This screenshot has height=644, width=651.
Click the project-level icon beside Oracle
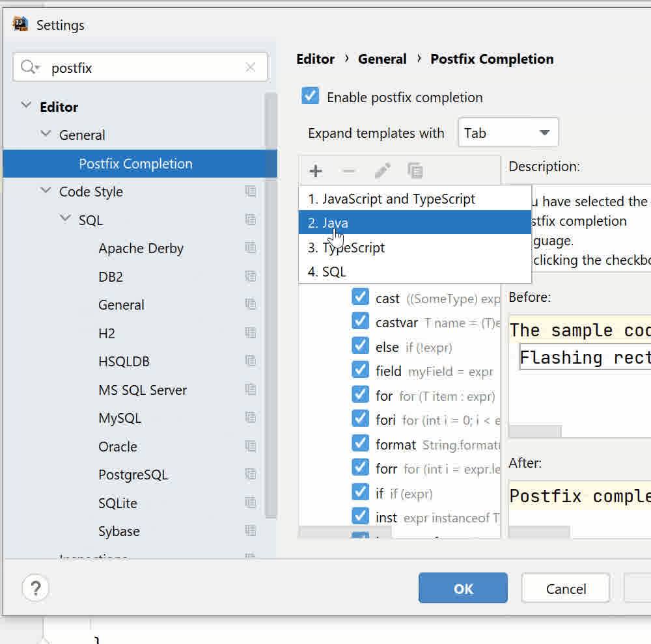pos(251,446)
